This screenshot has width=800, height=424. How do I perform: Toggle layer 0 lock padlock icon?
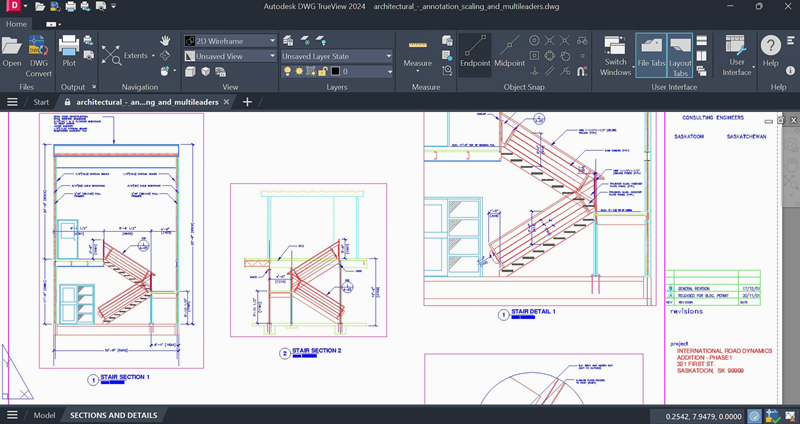[323, 71]
